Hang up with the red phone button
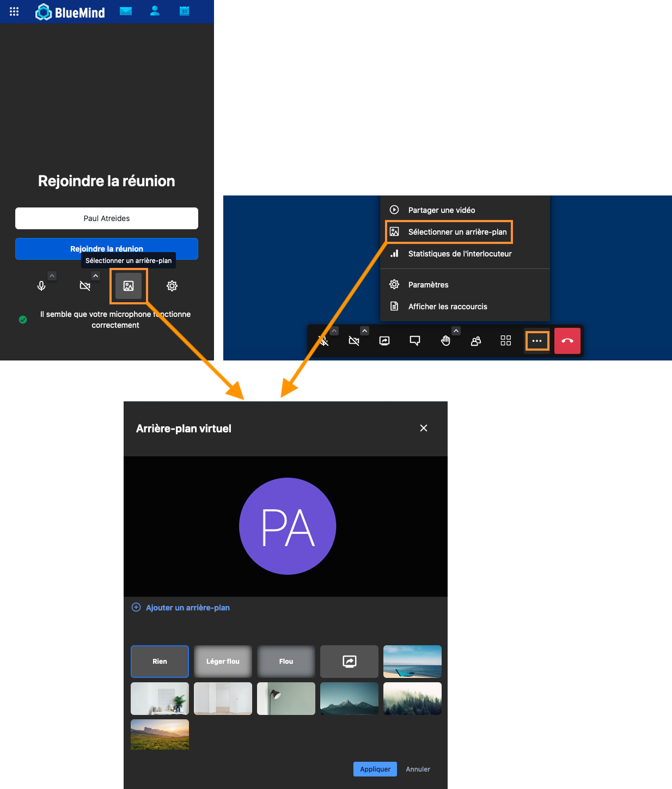The width and height of the screenshot is (672, 789). click(x=567, y=341)
